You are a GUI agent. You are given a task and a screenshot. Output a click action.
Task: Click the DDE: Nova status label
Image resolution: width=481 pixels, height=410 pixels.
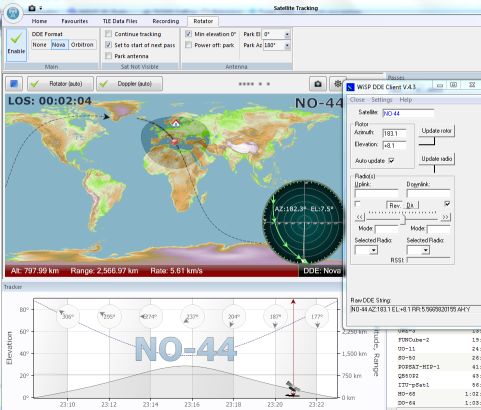322,271
